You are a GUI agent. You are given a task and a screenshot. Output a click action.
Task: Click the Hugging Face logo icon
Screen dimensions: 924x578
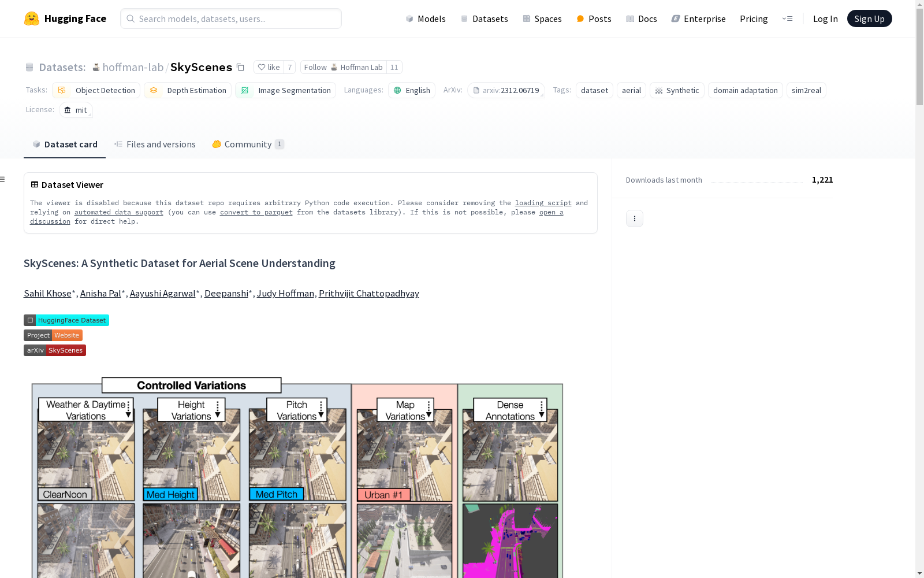(32, 18)
